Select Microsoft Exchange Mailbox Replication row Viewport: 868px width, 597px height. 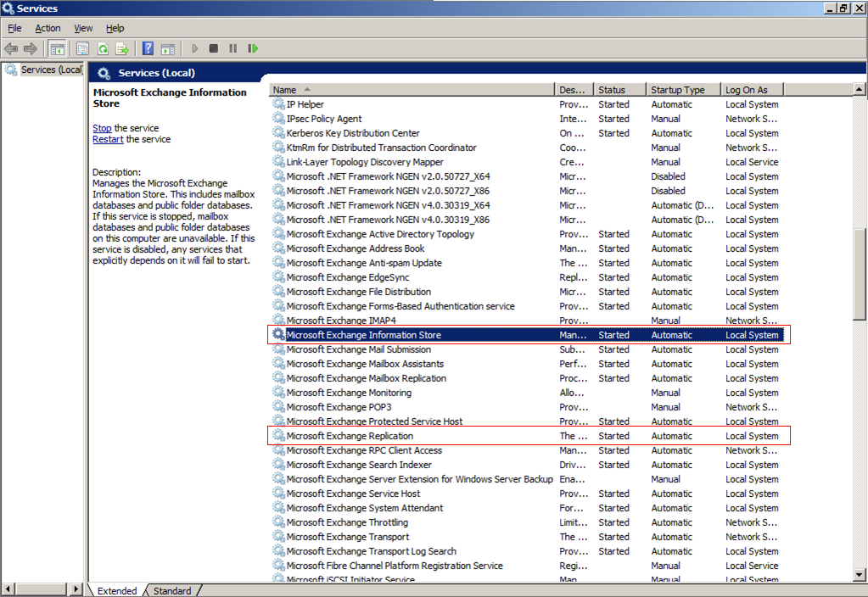click(x=528, y=378)
